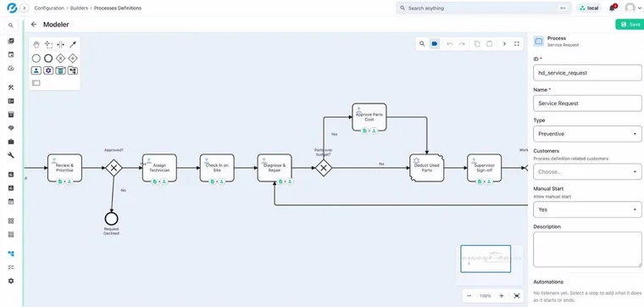Select the Check In on Site task
This screenshot has width=644, height=307.
(x=217, y=168)
